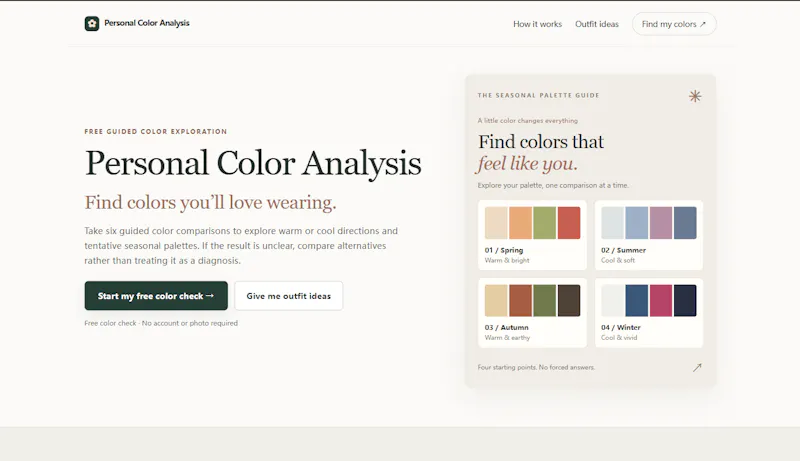800x461 pixels.
Task: Pick the dark brown Autumn swatch
Action: (569, 300)
